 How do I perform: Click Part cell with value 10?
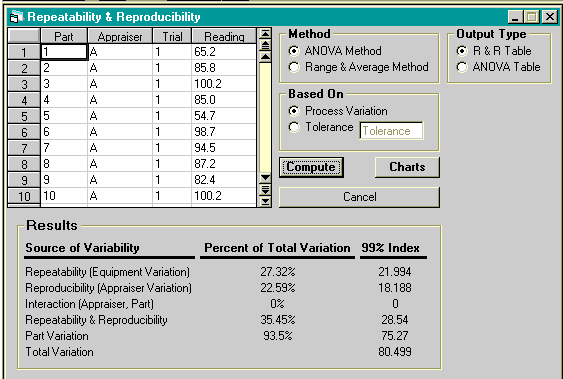(64, 196)
